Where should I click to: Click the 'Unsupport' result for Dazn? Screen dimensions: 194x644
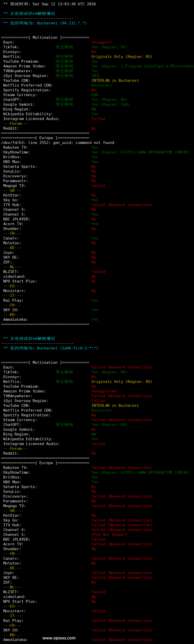coord(102,42)
